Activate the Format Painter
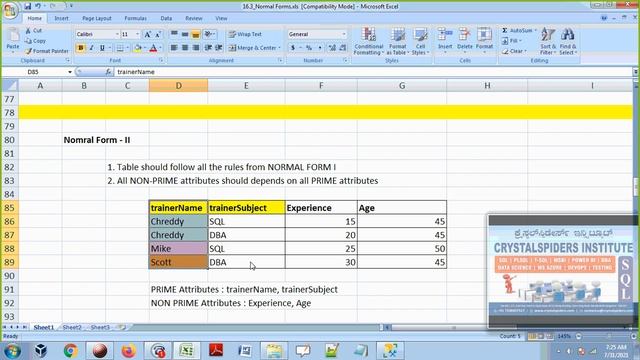 coord(47,51)
